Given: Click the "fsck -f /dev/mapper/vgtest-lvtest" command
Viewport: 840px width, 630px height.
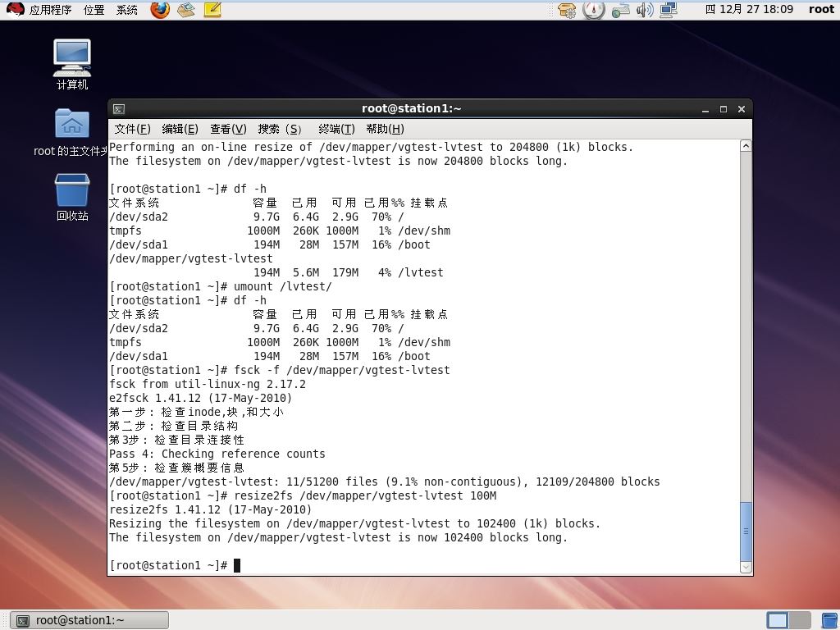Looking at the screenshot, I should pos(342,370).
